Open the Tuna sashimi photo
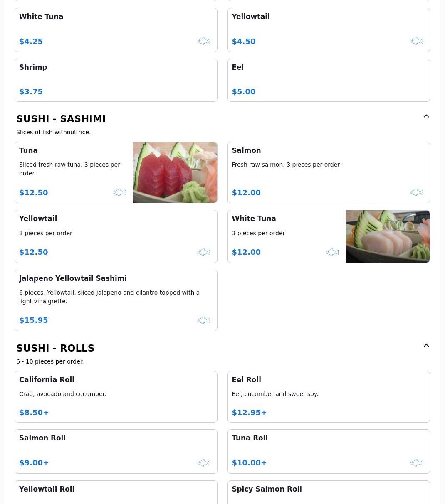The height and width of the screenshot is (504, 445). coord(175,172)
